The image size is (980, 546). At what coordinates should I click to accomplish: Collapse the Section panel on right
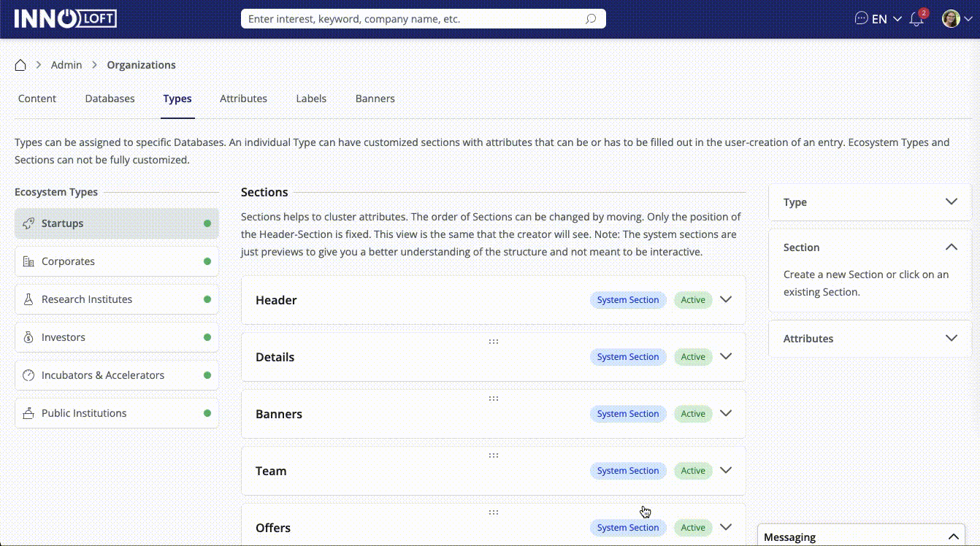pyautogui.click(x=951, y=247)
